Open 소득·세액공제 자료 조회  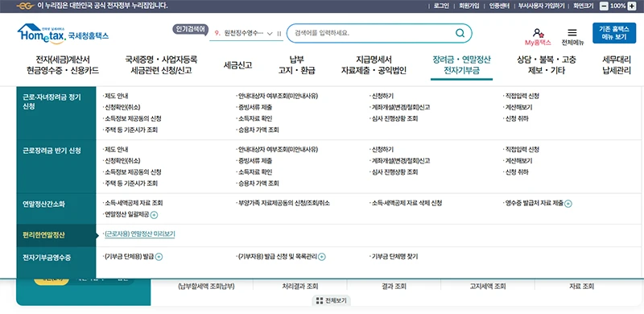click(134, 203)
